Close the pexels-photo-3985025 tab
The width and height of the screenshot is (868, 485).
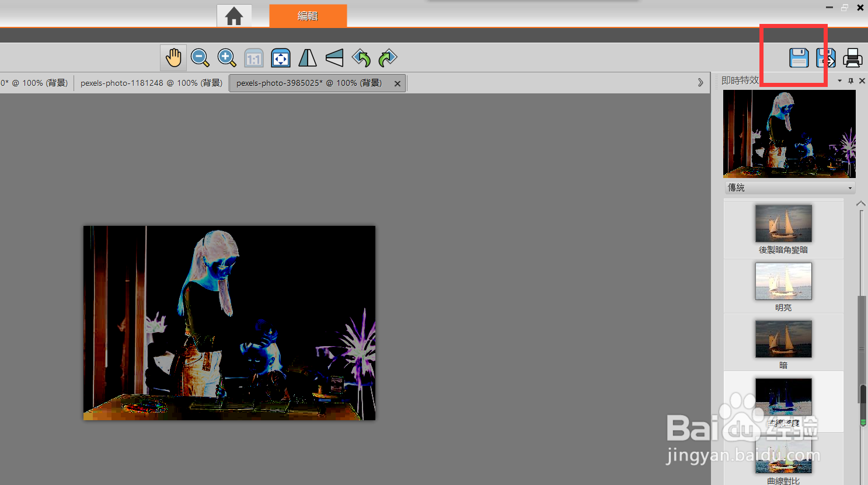[398, 83]
